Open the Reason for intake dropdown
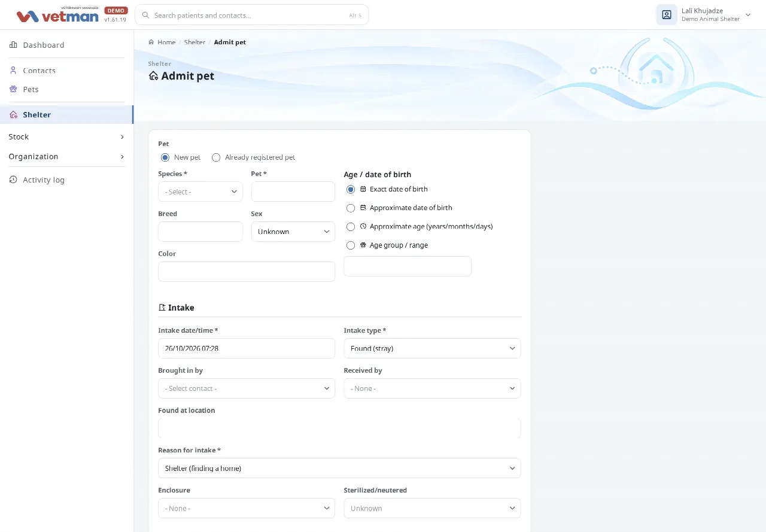This screenshot has width=766, height=532. coord(339,468)
